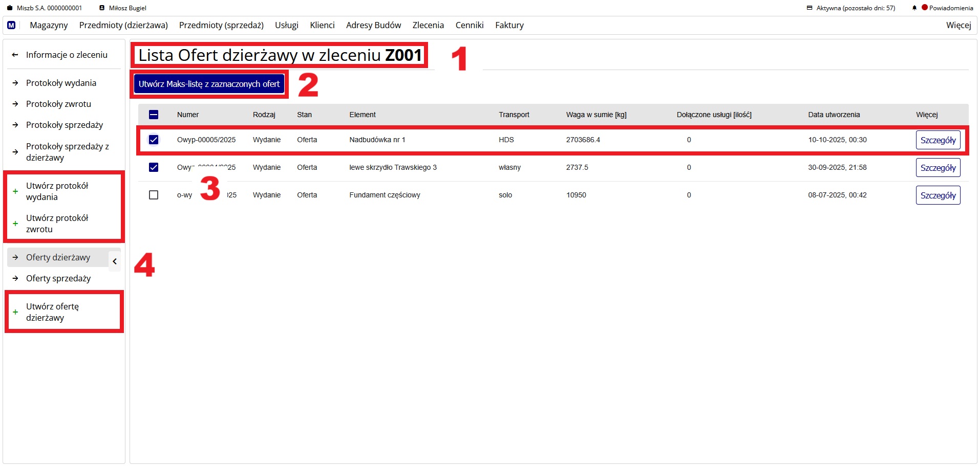Click the green plus beside Utwórz ofertę dzierżawy
Viewport: 980px width, 467px height.
tap(15, 311)
